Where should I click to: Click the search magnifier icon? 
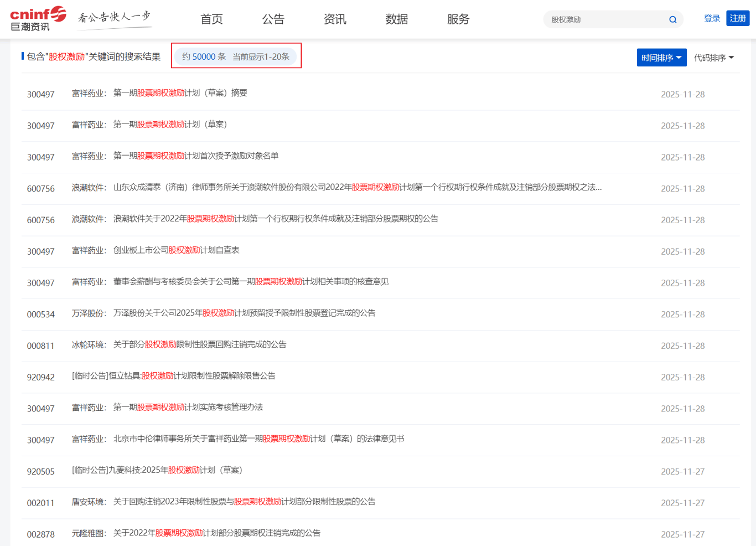672,20
